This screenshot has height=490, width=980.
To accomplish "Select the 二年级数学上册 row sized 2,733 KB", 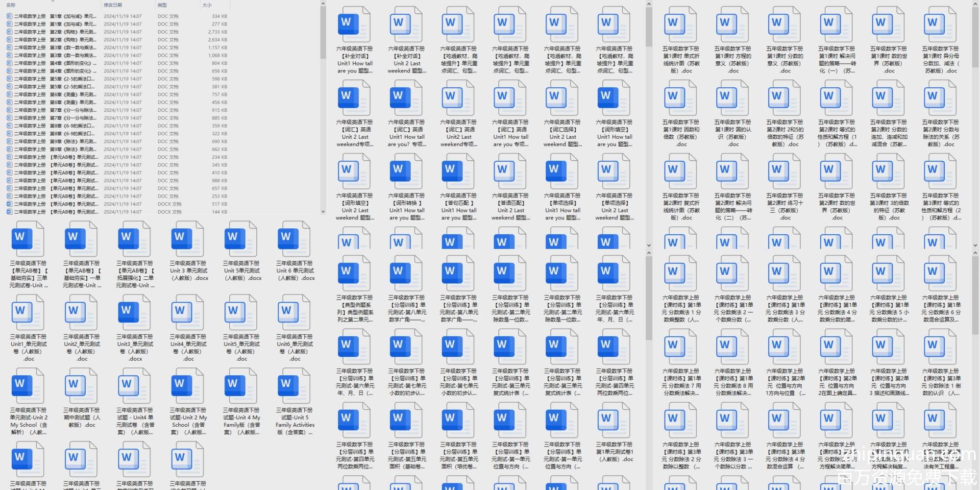I will click(x=117, y=32).
